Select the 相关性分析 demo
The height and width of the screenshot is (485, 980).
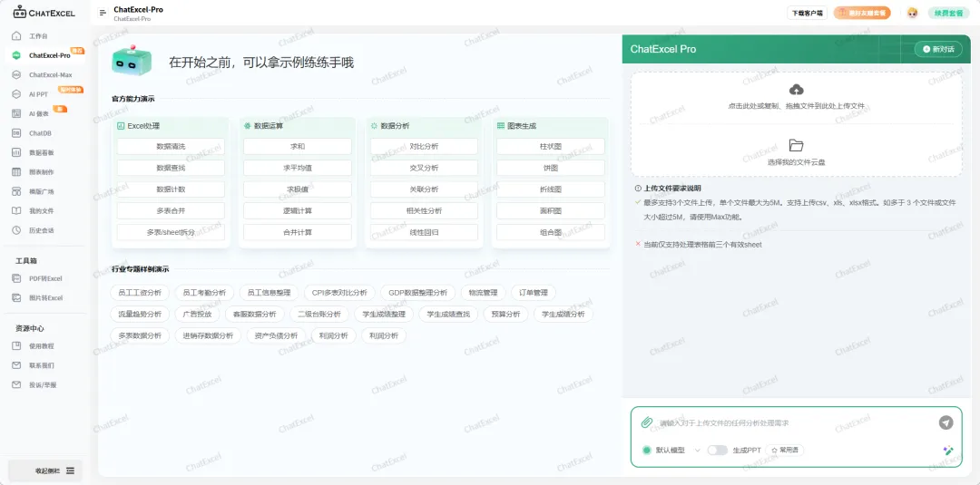(x=424, y=211)
